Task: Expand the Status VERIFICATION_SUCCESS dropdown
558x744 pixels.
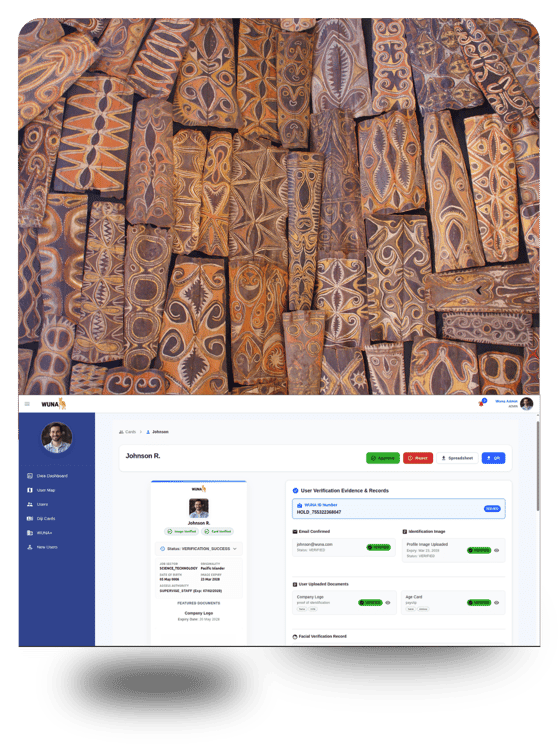Action: click(x=198, y=549)
